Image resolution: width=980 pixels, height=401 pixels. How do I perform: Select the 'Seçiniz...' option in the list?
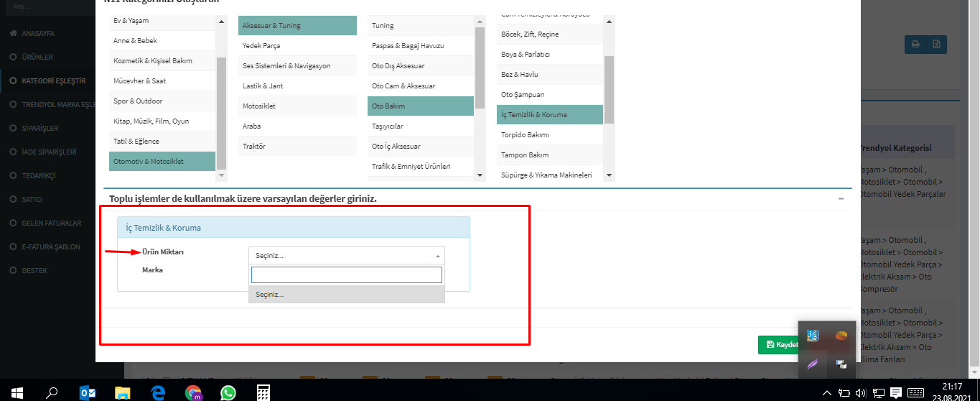tap(346, 295)
